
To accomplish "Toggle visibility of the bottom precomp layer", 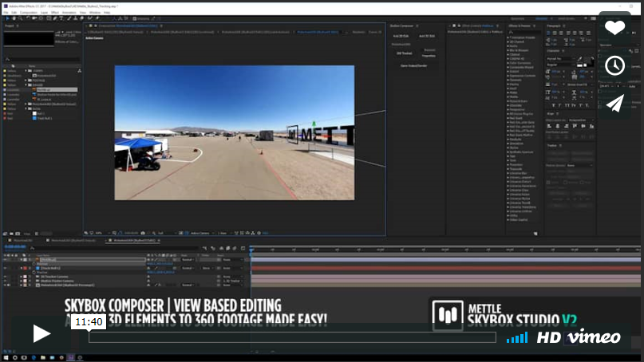I will [6, 285].
